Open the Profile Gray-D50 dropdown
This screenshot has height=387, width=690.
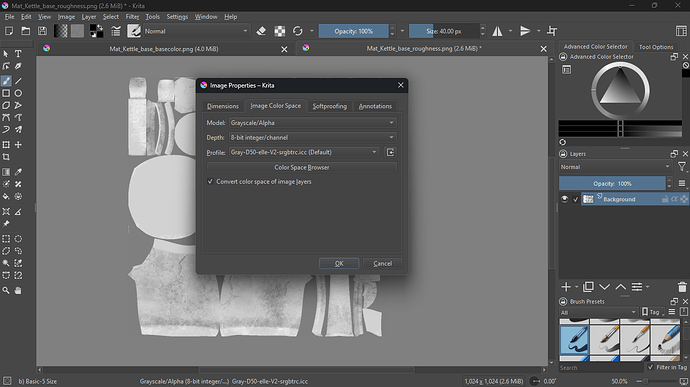pyautogui.click(x=304, y=152)
